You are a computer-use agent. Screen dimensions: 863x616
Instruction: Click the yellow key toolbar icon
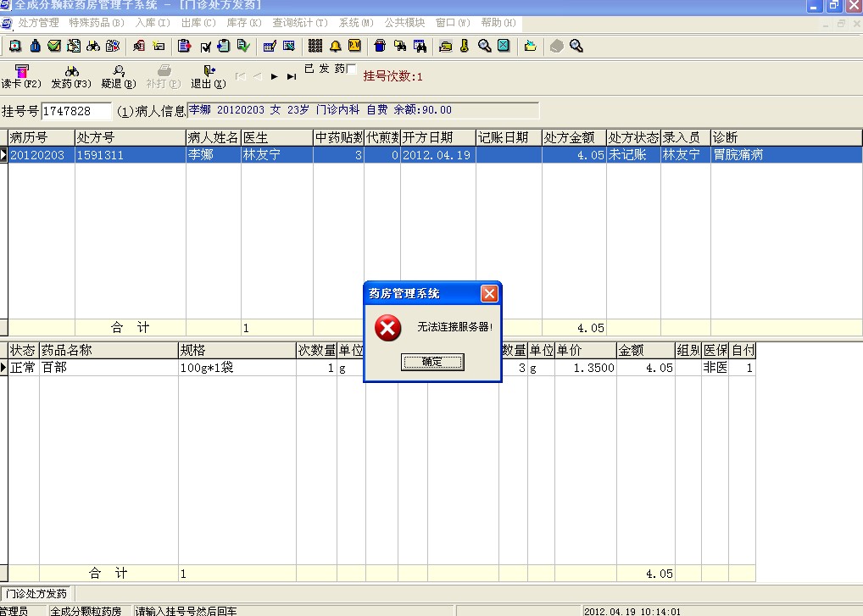[x=465, y=47]
